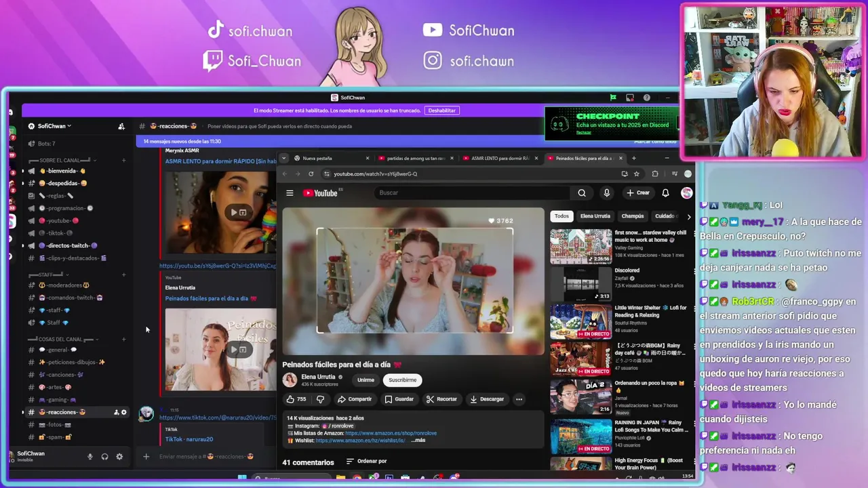Click the YouTube logo to go home

(321, 193)
